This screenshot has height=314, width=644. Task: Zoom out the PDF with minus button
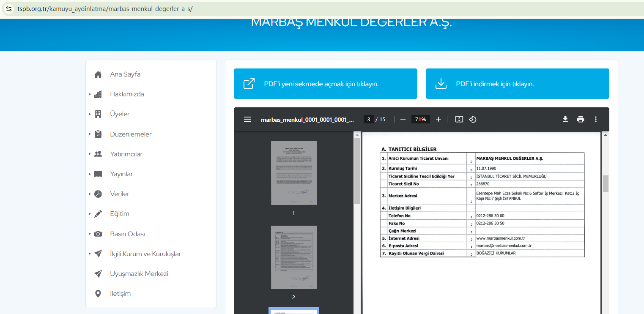[x=403, y=119]
